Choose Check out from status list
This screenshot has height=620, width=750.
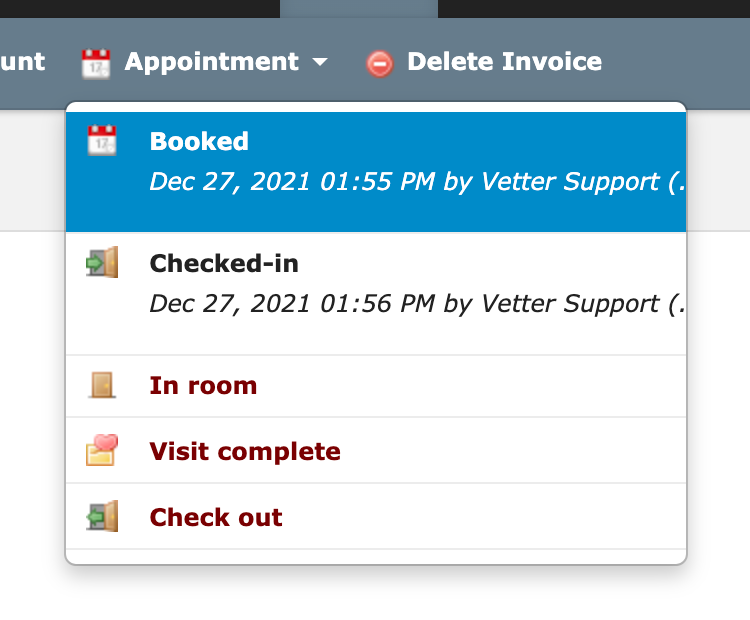pyautogui.click(x=376, y=517)
